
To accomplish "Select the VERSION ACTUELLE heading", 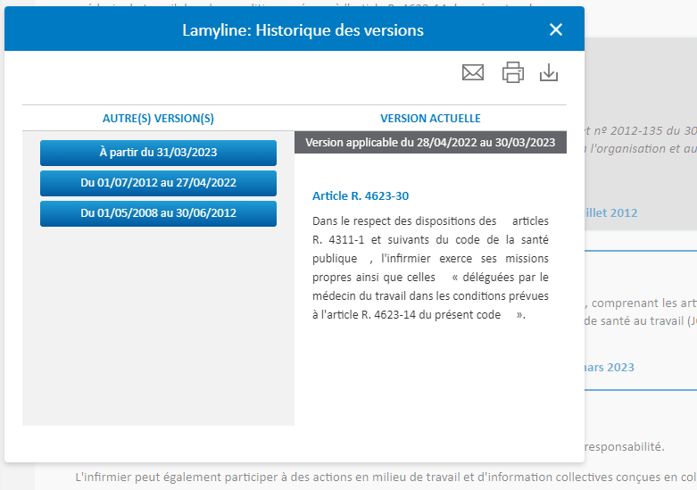I will (430, 118).
